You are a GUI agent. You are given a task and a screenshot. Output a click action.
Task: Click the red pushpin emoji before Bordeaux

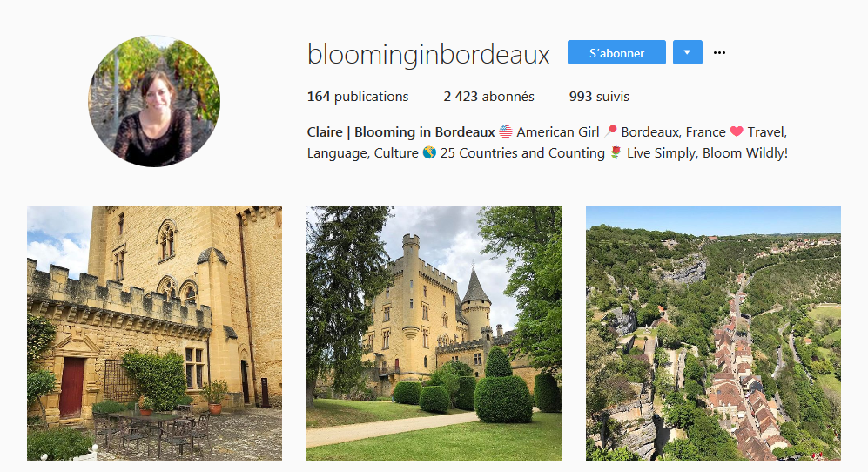pyautogui.click(x=610, y=131)
